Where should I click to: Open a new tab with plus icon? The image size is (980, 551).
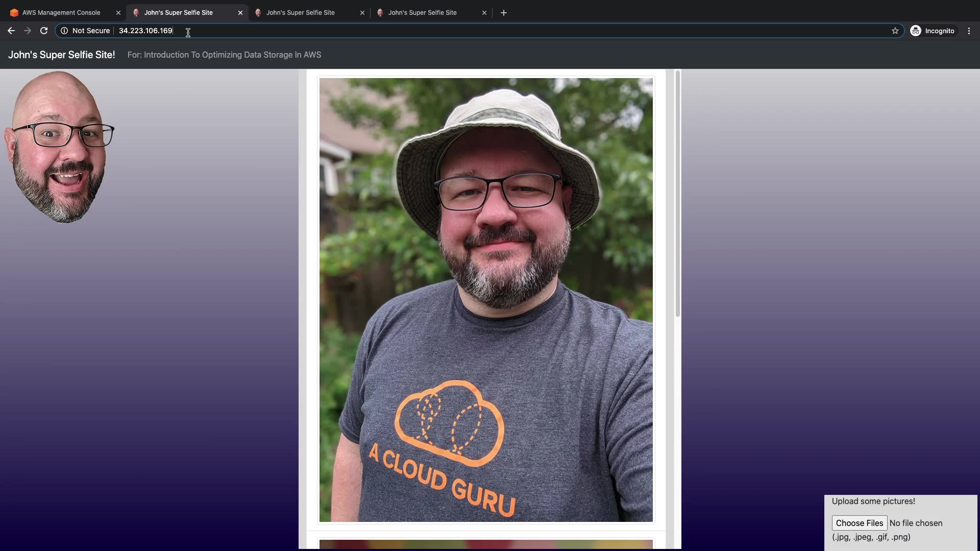tap(503, 13)
